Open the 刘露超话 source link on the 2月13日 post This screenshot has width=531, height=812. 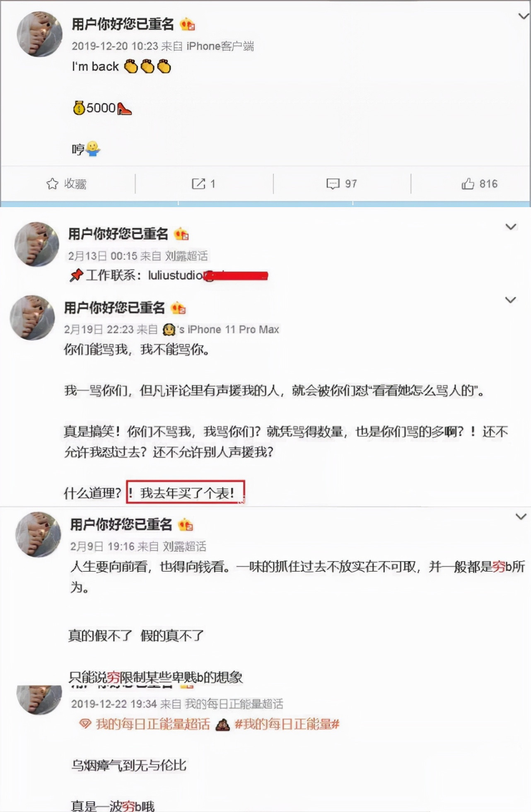tap(186, 256)
